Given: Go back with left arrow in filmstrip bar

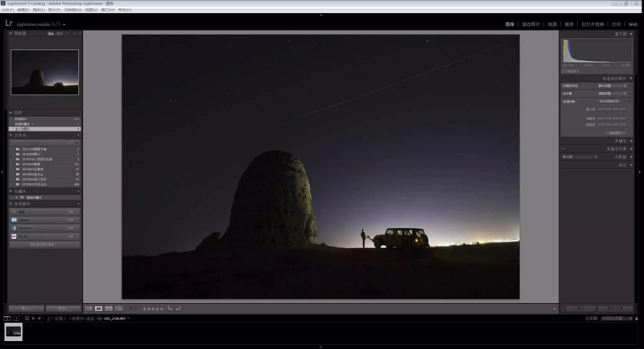Looking at the screenshot, I should pyautogui.click(x=33, y=318).
